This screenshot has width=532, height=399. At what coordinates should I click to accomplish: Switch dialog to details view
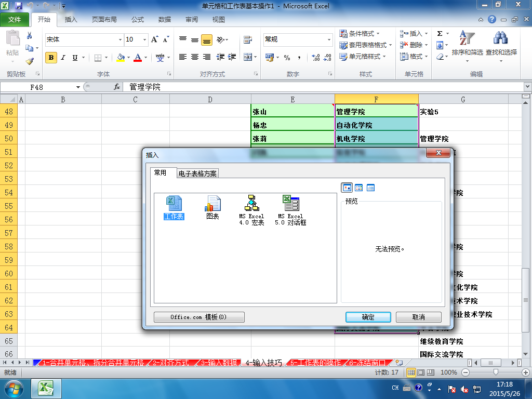[x=370, y=188]
